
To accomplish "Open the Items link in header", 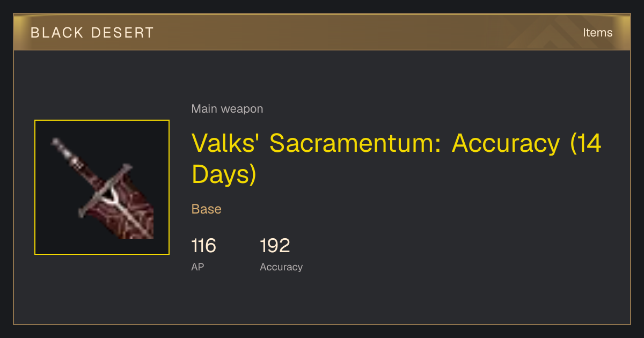I will [x=597, y=33].
